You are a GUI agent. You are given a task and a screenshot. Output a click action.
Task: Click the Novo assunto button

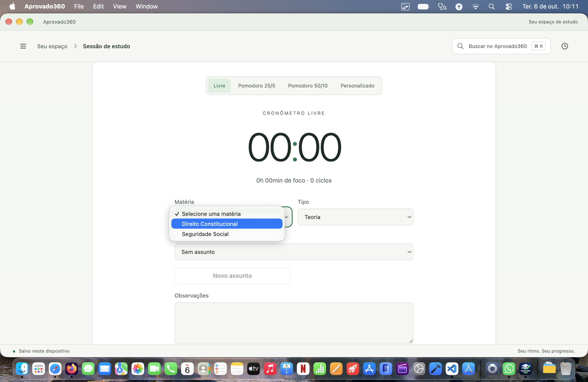[232, 275]
